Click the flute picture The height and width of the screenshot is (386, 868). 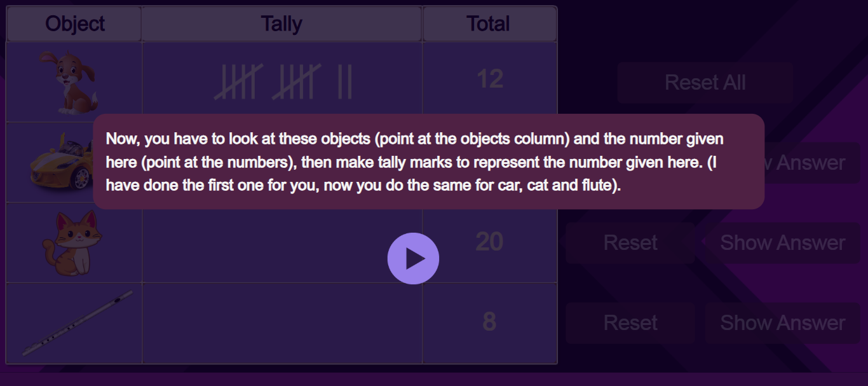77,324
